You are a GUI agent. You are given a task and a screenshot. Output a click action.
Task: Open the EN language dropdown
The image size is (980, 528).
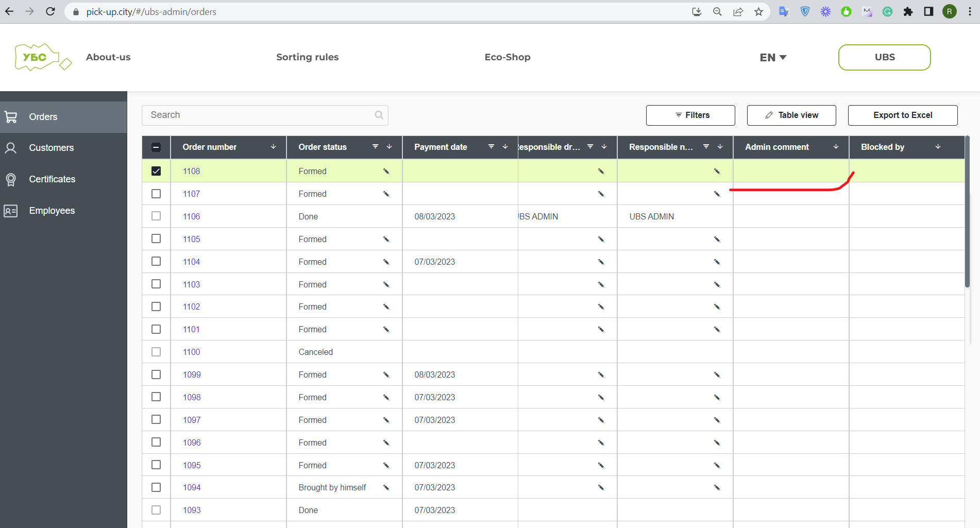click(773, 57)
